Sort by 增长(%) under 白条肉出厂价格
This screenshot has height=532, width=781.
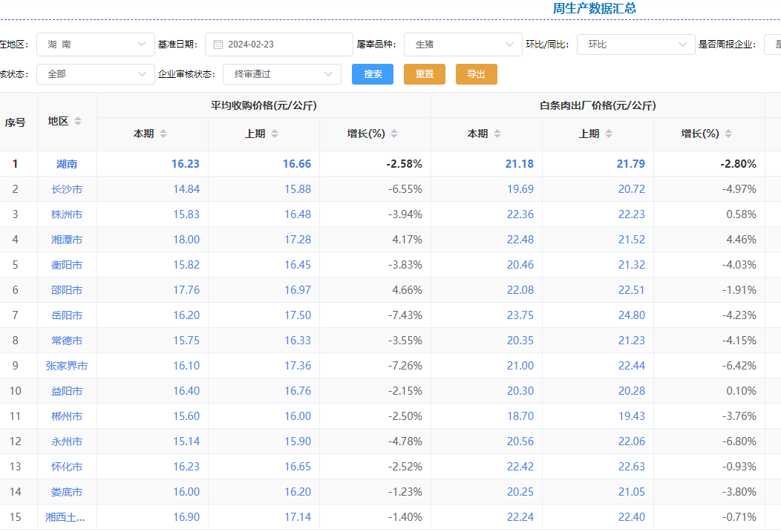tap(728, 134)
